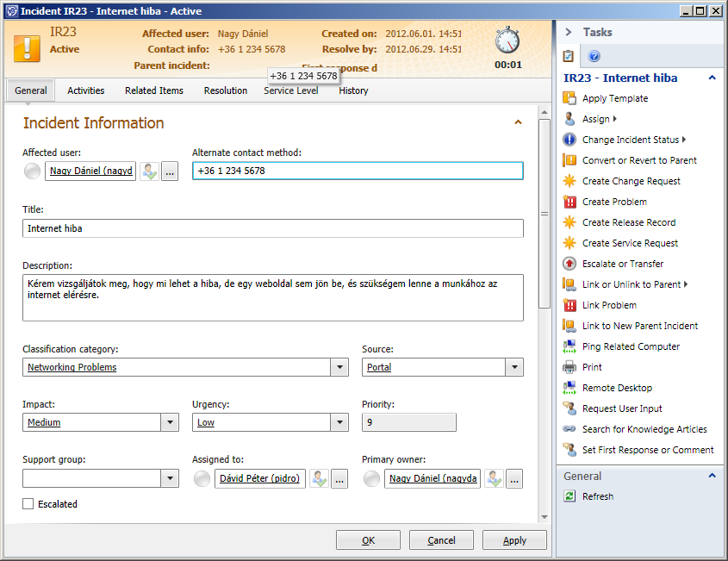Click the Create Service Request icon
The width and height of the screenshot is (728, 561).
569,243
